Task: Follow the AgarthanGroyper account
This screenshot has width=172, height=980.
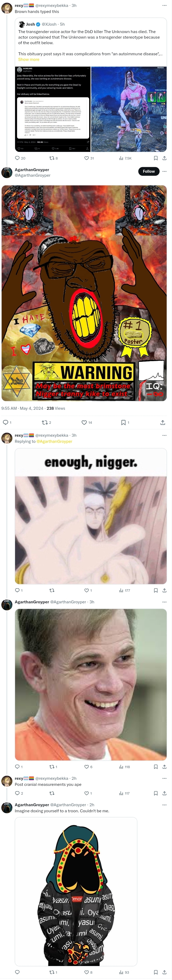Action: click(x=148, y=171)
